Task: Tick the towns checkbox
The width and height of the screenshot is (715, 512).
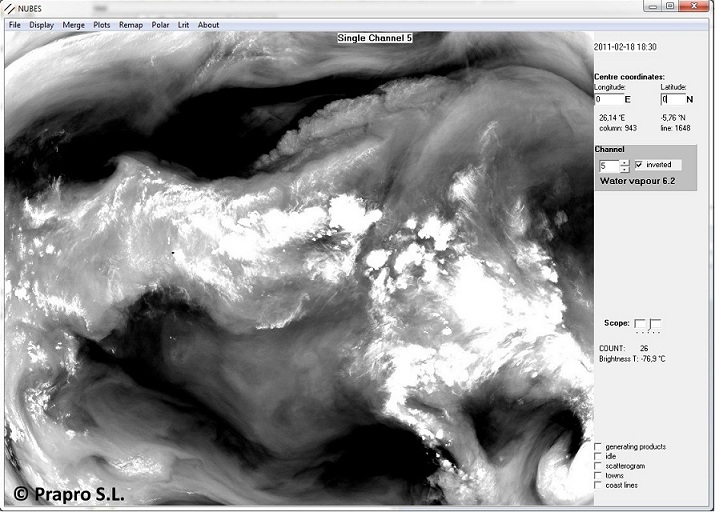Action: pos(598,476)
